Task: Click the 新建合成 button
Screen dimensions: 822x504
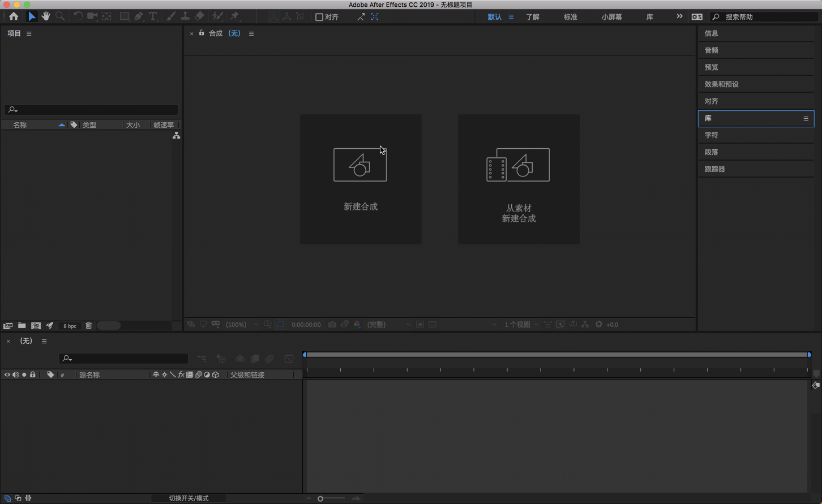Action: point(361,179)
